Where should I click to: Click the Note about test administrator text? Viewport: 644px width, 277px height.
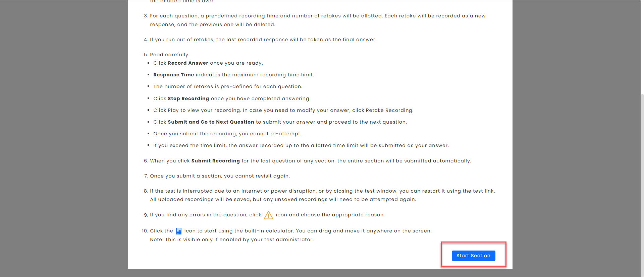pos(232,239)
